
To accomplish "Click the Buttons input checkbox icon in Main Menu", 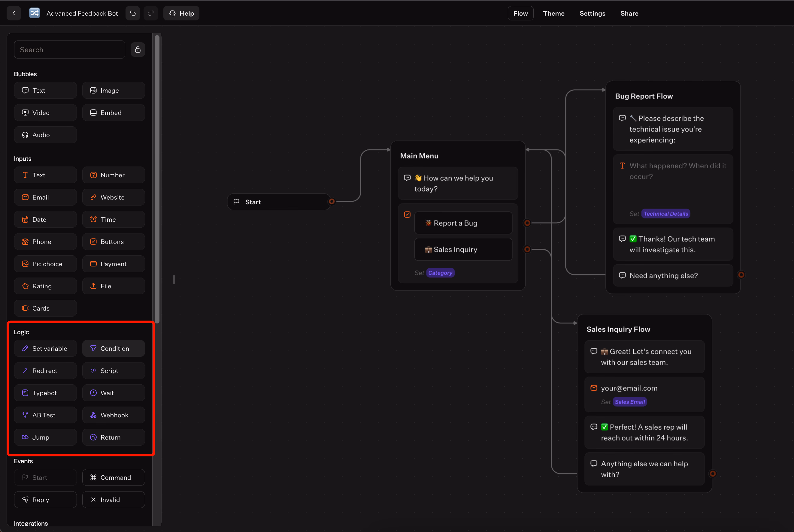I will tap(407, 215).
